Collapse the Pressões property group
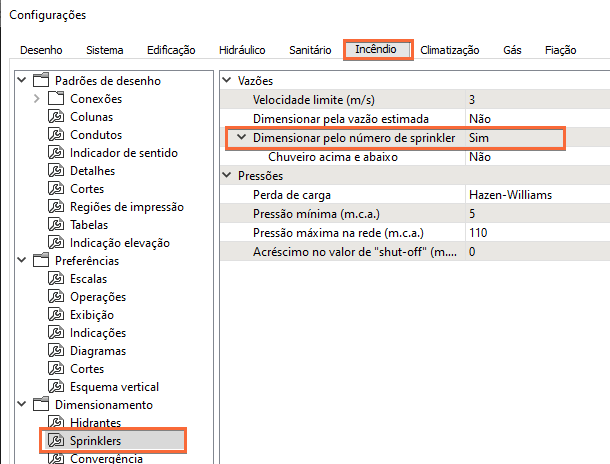610x464 pixels. click(x=227, y=176)
